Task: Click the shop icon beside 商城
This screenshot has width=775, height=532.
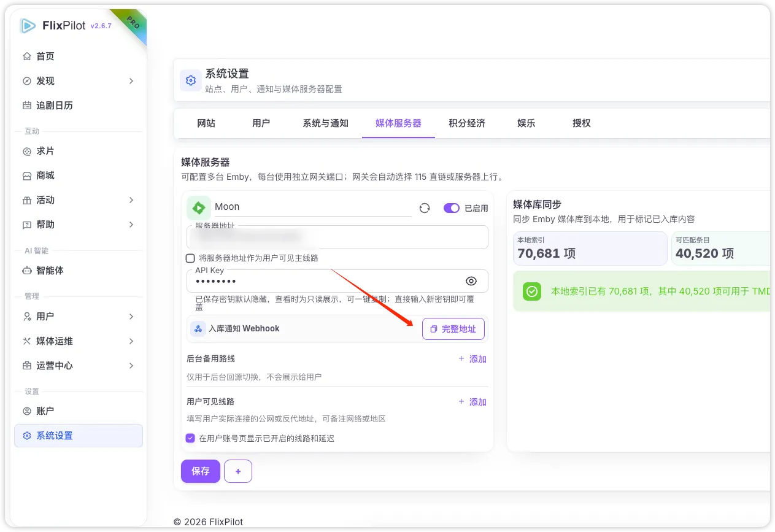Action: point(26,175)
